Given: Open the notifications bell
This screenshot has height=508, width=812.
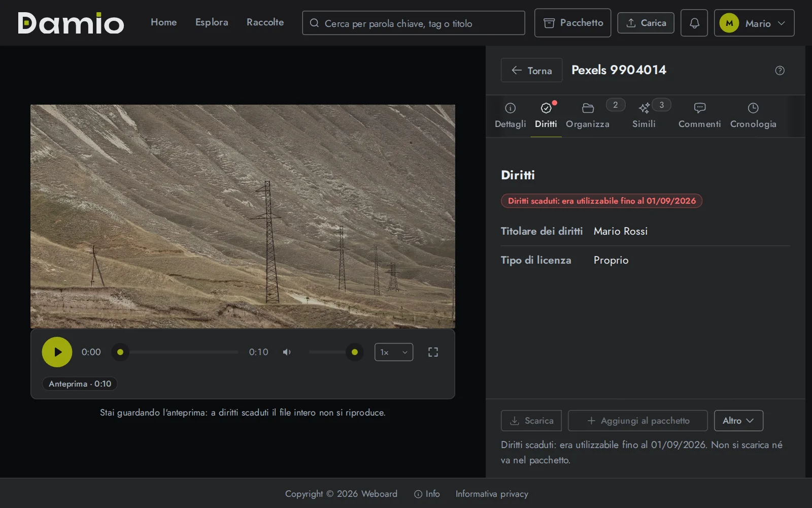Looking at the screenshot, I should (694, 23).
